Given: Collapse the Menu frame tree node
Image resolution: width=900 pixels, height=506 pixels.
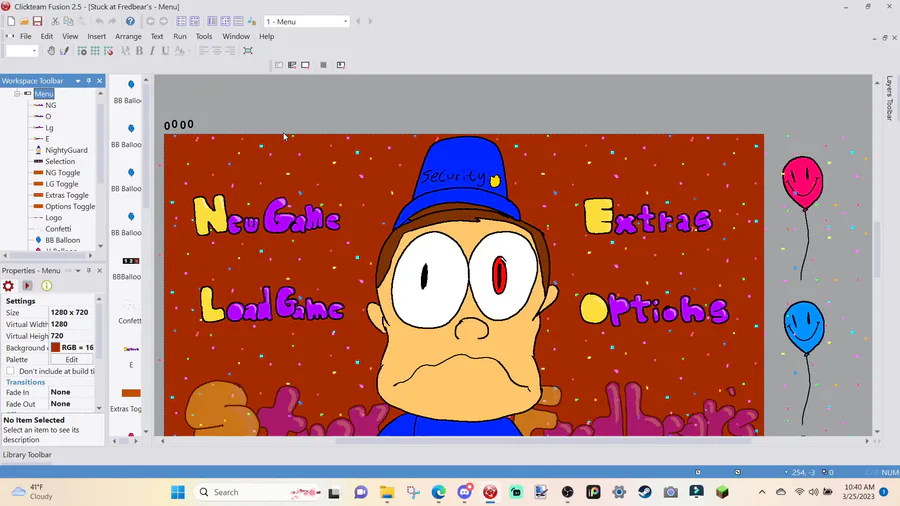Looking at the screenshot, I should pos(17,94).
